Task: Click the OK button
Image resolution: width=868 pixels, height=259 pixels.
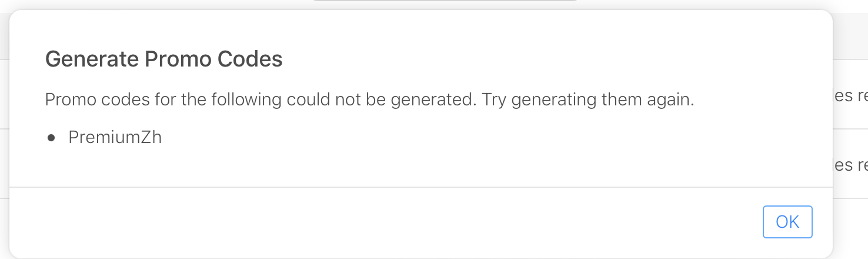Action: (x=787, y=222)
